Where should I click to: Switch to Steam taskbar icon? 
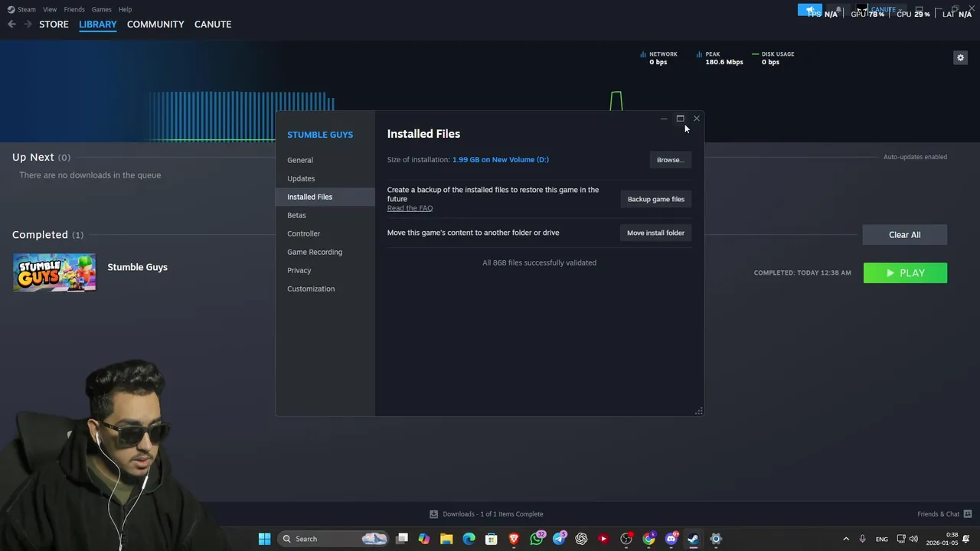click(x=693, y=539)
